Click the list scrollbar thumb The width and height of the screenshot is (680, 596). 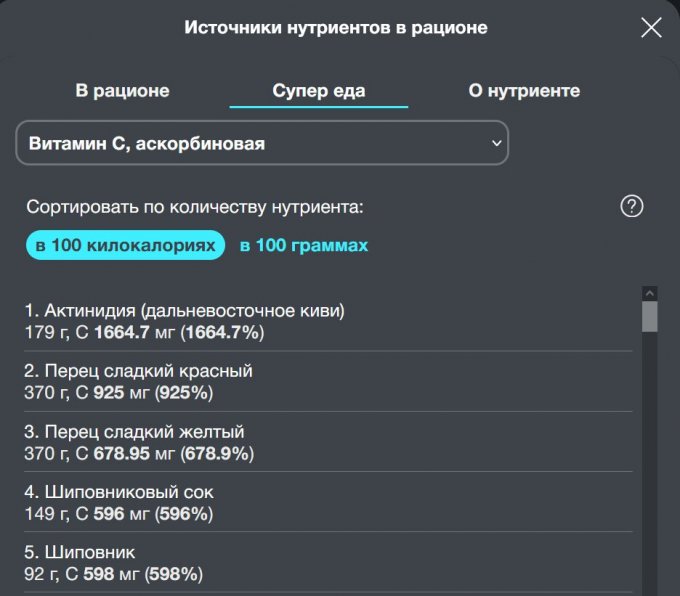tap(650, 316)
